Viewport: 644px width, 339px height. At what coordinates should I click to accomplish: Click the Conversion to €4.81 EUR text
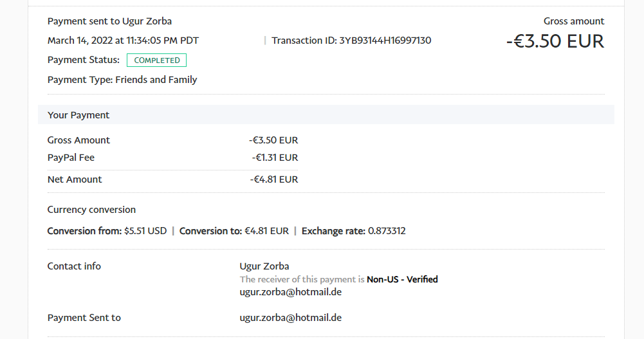234,231
